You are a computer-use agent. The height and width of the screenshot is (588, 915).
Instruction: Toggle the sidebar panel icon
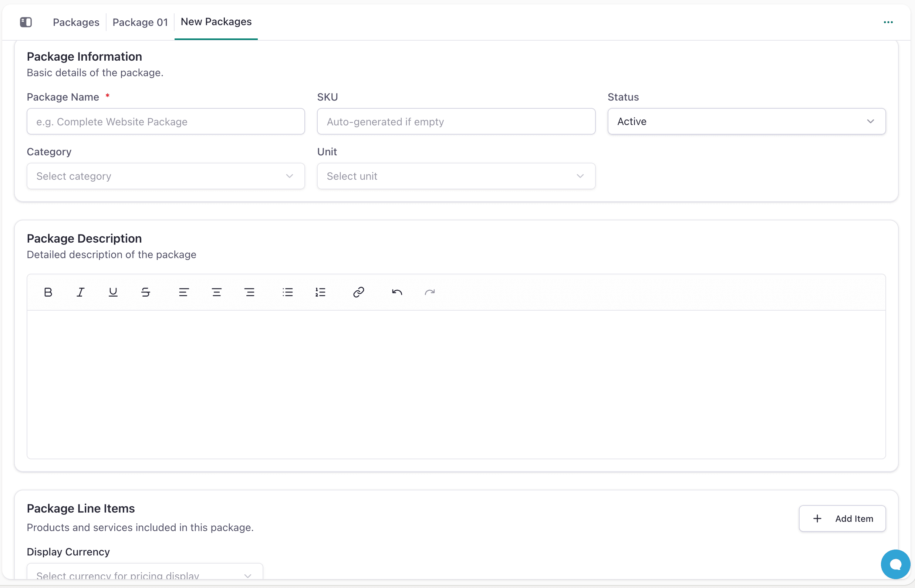click(26, 22)
